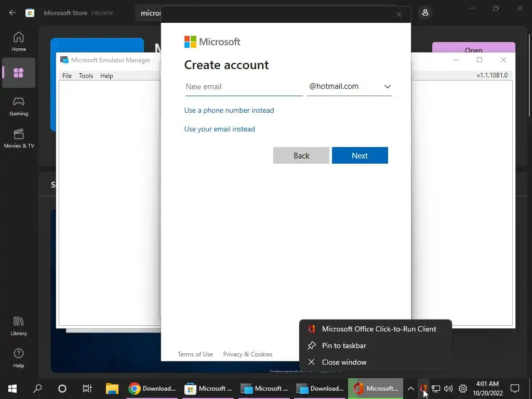Select Close window menu item
Screen dimensions: 532x399
(376, 362)
